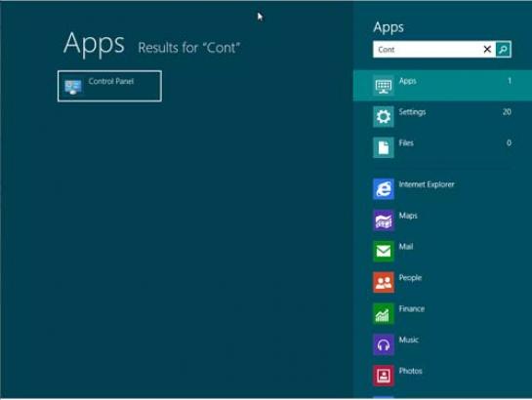Screen dimensions: 532x400
Task: Click the magnifier search button
Action: click(503, 50)
